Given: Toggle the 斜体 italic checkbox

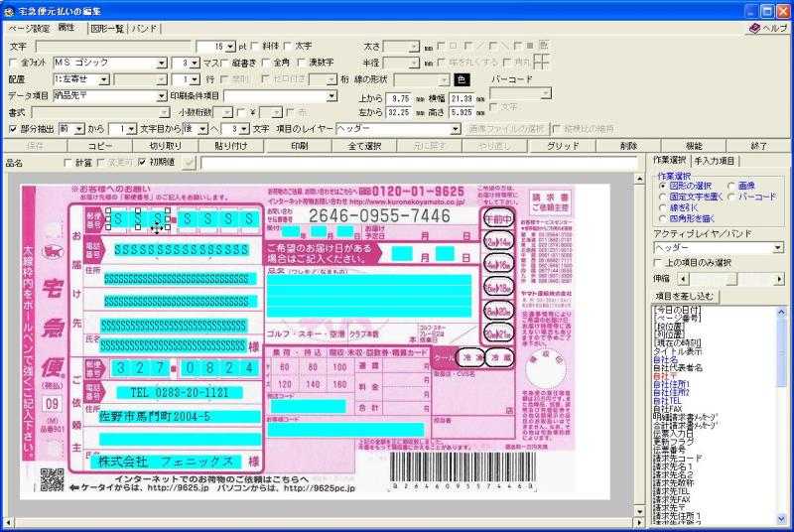Looking at the screenshot, I should tap(255, 46).
